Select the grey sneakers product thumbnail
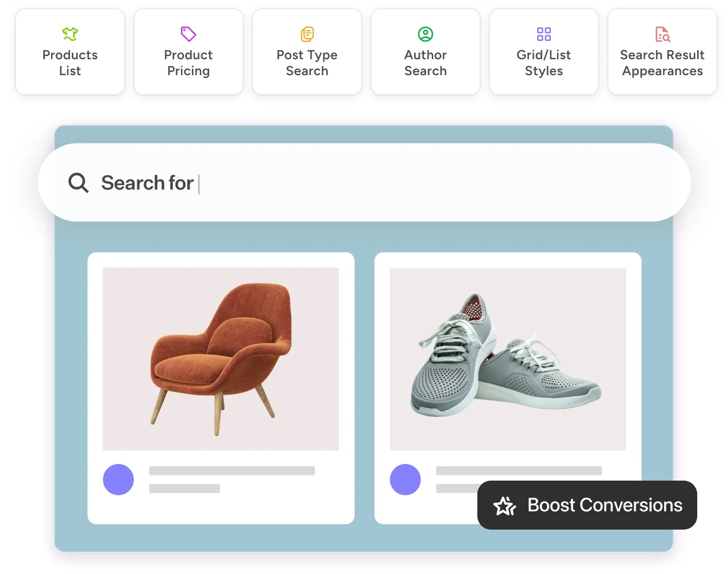This screenshot has height=574, width=728. click(x=507, y=358)
